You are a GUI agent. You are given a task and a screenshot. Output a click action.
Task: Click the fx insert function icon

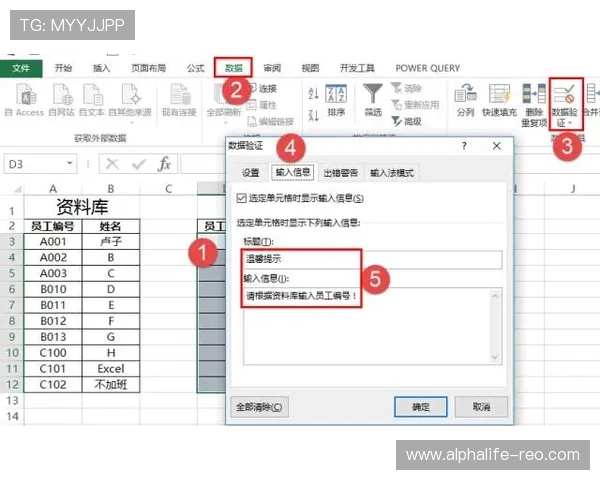pyautogui.click(x=165, y=164)
